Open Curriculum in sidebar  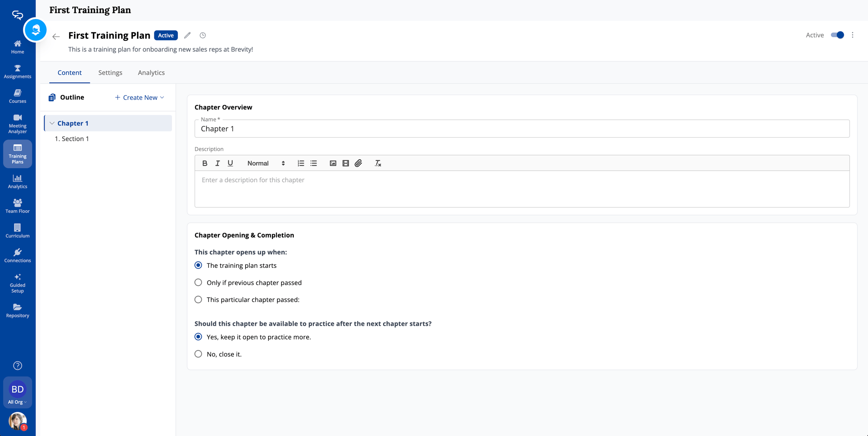pos(17,231)
